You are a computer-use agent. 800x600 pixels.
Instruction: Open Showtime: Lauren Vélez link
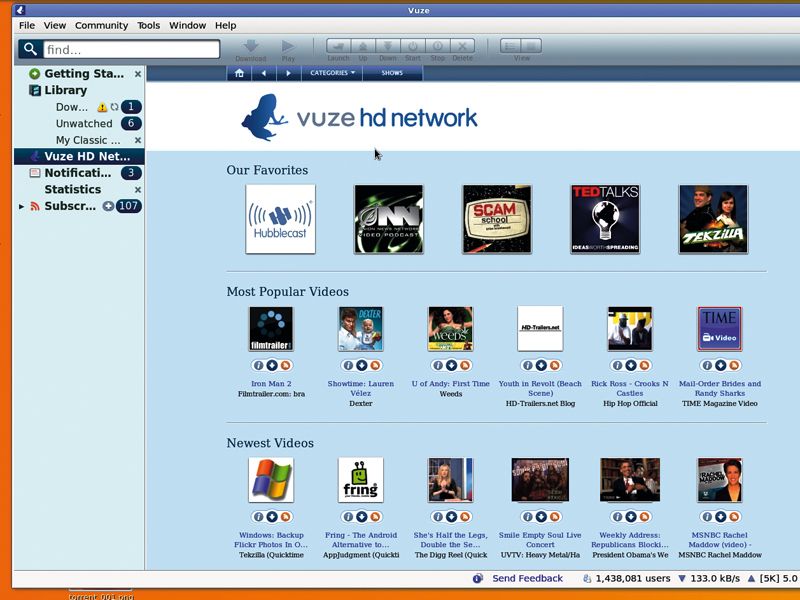coord(361,388)
